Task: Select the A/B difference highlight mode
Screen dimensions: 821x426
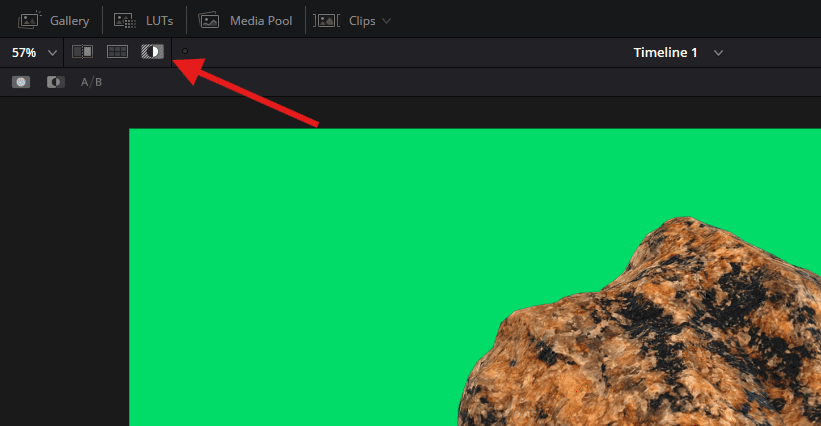Action: pos(91,82)
